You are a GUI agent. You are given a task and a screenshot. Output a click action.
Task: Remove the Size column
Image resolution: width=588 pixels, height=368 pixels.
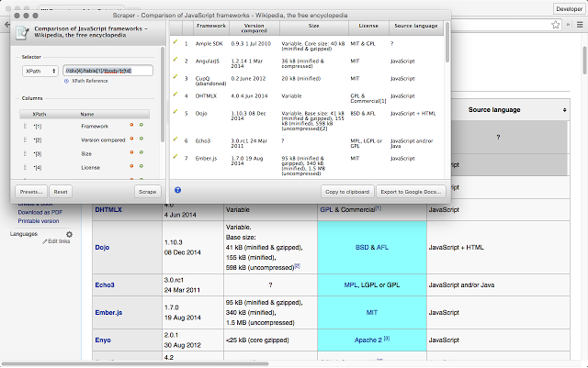click(131, 152)
